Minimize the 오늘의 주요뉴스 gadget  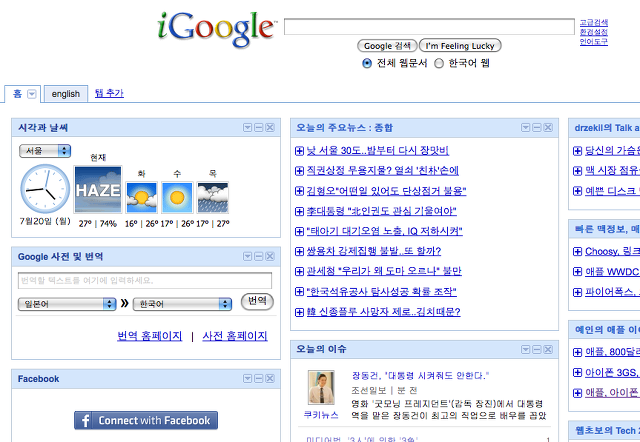537,128
